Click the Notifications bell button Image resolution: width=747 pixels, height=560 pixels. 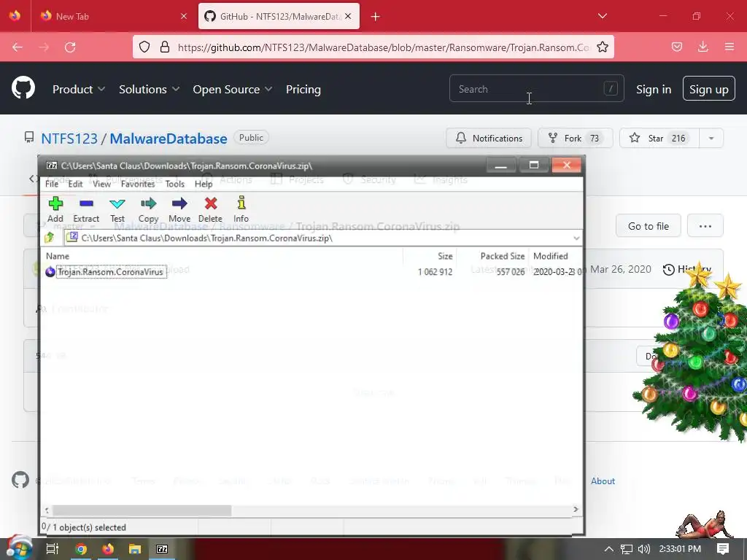(488, 138)
